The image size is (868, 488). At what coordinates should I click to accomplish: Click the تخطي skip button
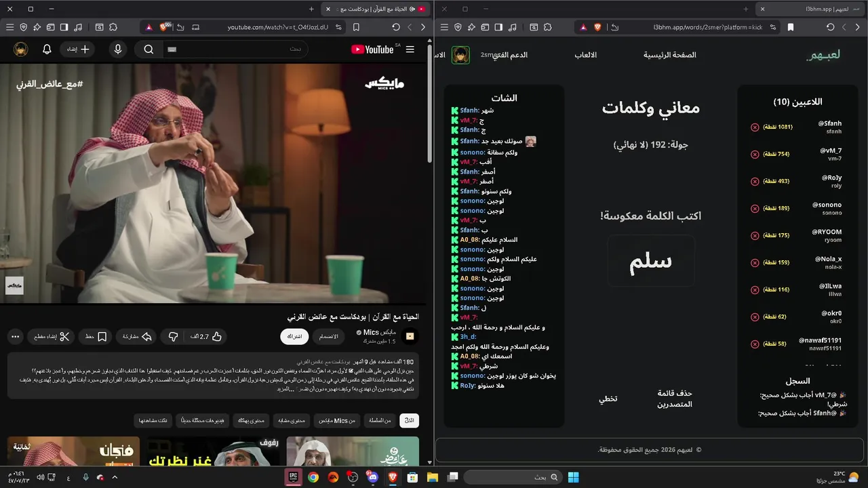pos(608,399)
